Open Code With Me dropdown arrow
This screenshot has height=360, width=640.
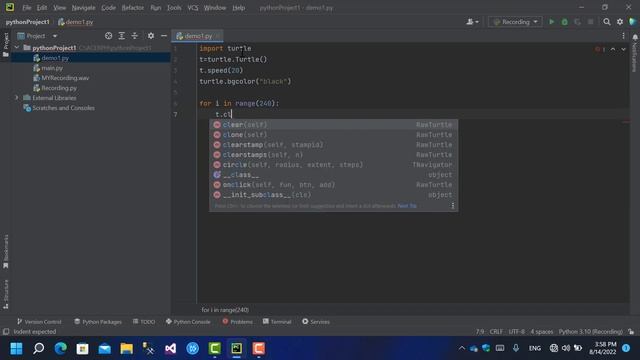(477, 22)
